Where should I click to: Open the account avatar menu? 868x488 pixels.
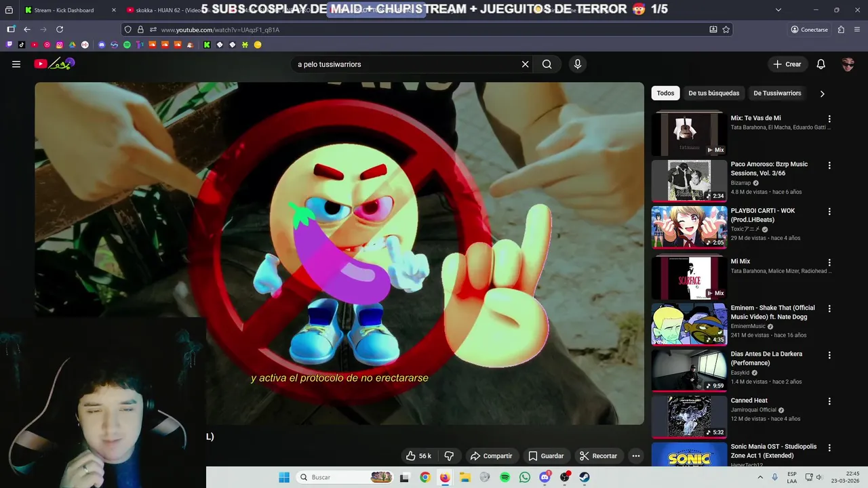[x=848, y=64]
